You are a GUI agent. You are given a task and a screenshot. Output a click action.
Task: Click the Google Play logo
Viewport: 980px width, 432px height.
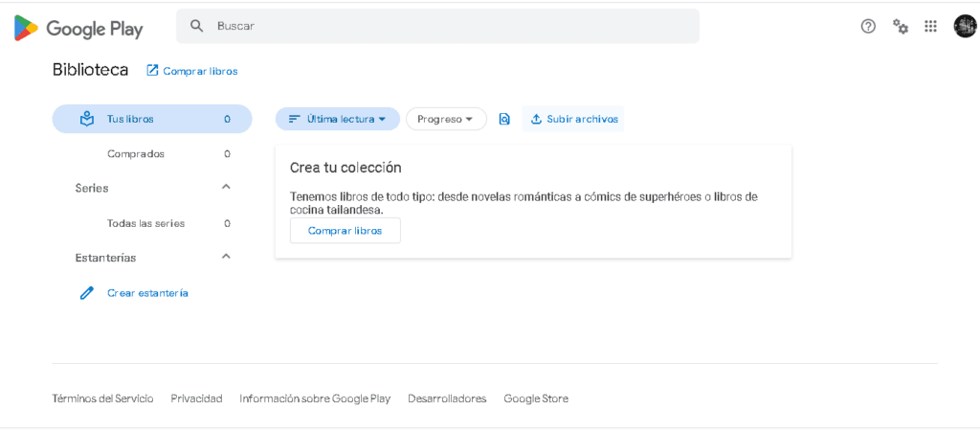(78, 28)
